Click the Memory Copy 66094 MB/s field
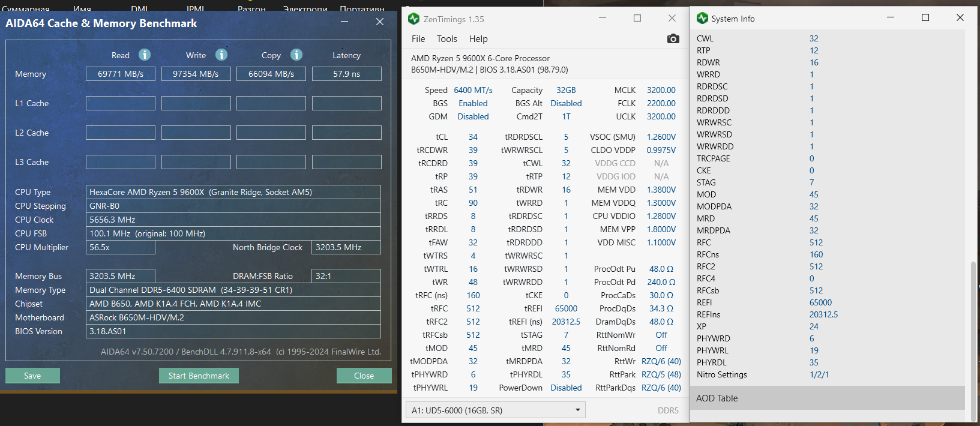This screenshot has height=426, width=980. [x=271, y=74]
